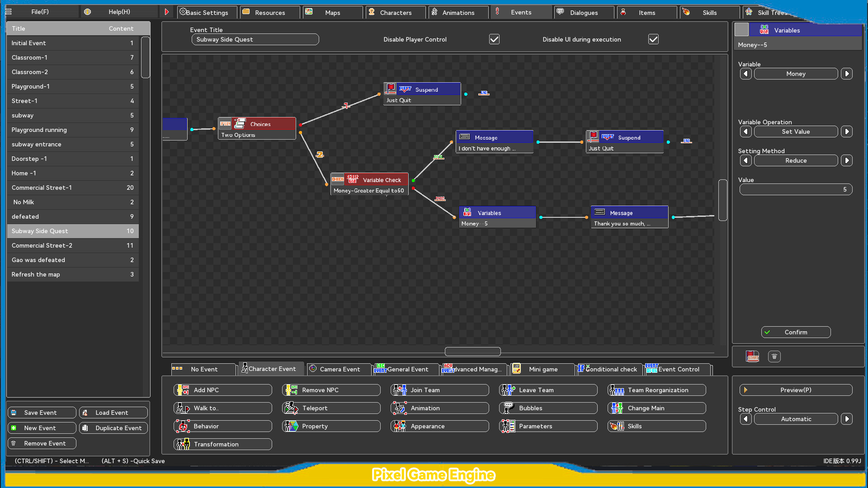Disable UI during execution checkbox
The height and width of the screenshot is (488, 868).
tap(653, 39)
